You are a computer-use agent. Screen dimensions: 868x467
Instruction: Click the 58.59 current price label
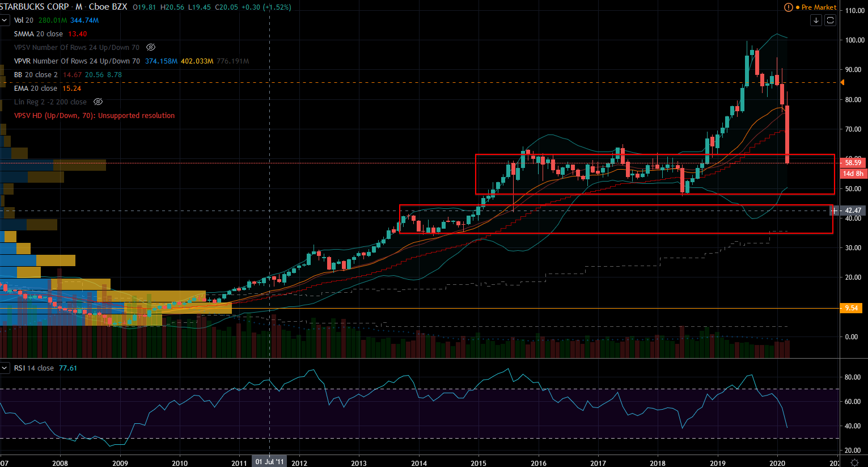tap(853, 163)
